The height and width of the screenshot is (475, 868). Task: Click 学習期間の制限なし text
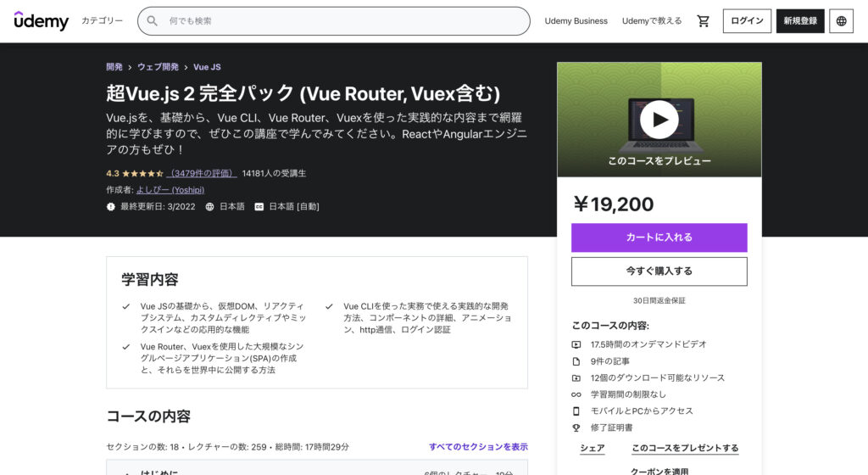click(628, 394)
